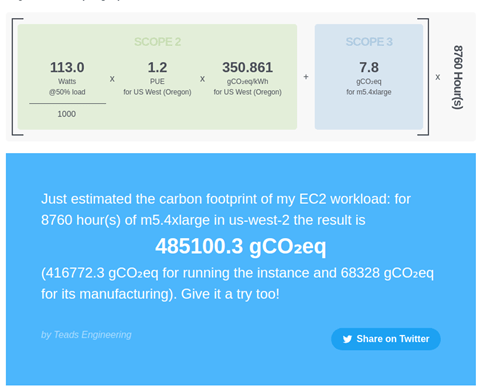Click the 1.2 PUE value
The image size is (480, 389).
157,67
